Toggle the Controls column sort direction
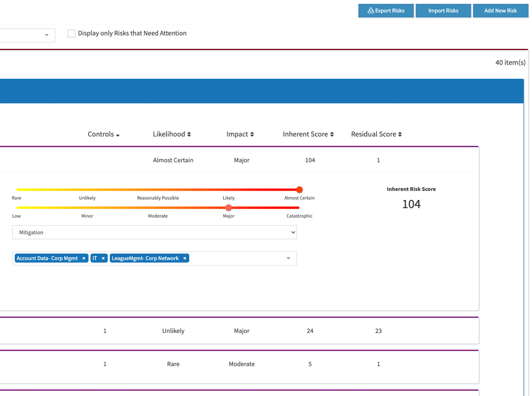 (118, 135)
